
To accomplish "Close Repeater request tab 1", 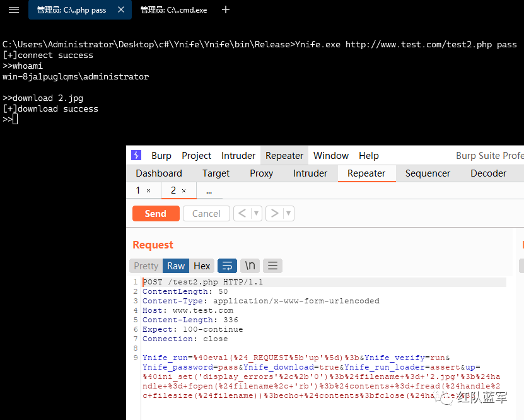I will (x=149, y=191).
